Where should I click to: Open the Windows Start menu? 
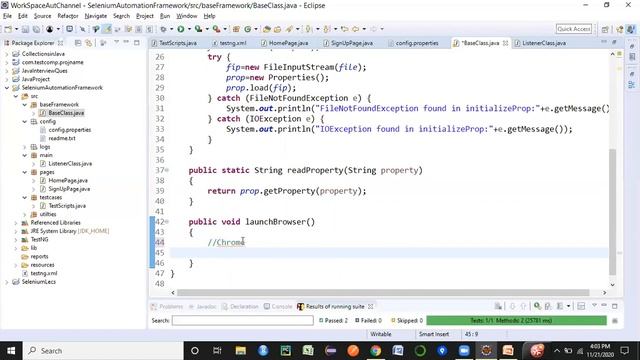pyautogui.click(x=11, y=351)
